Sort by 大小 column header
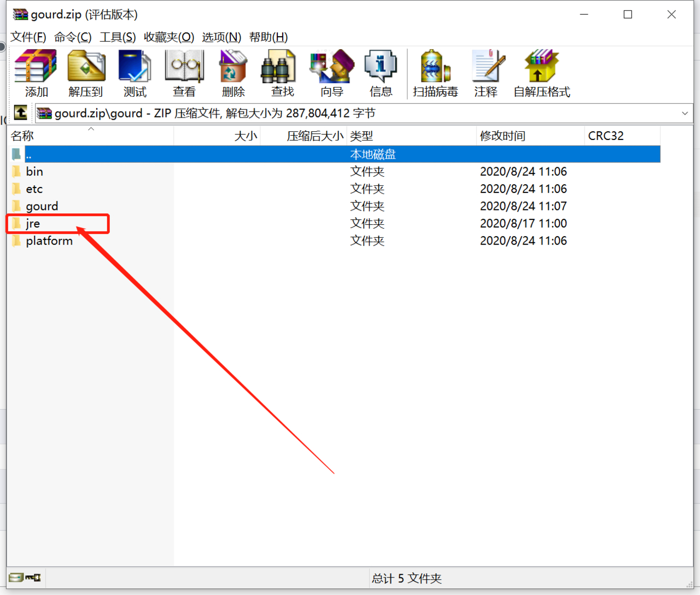700x595 pixels. tap(217, 136)
